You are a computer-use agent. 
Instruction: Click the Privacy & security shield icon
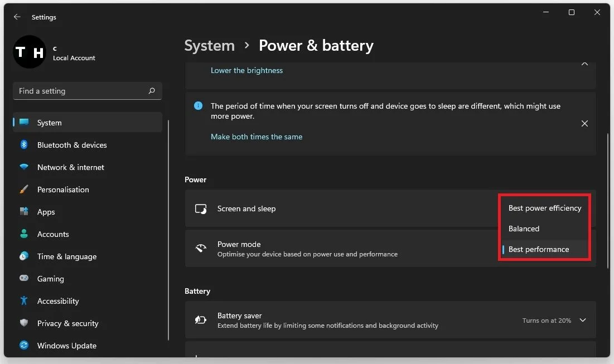(x=24, y=323)
